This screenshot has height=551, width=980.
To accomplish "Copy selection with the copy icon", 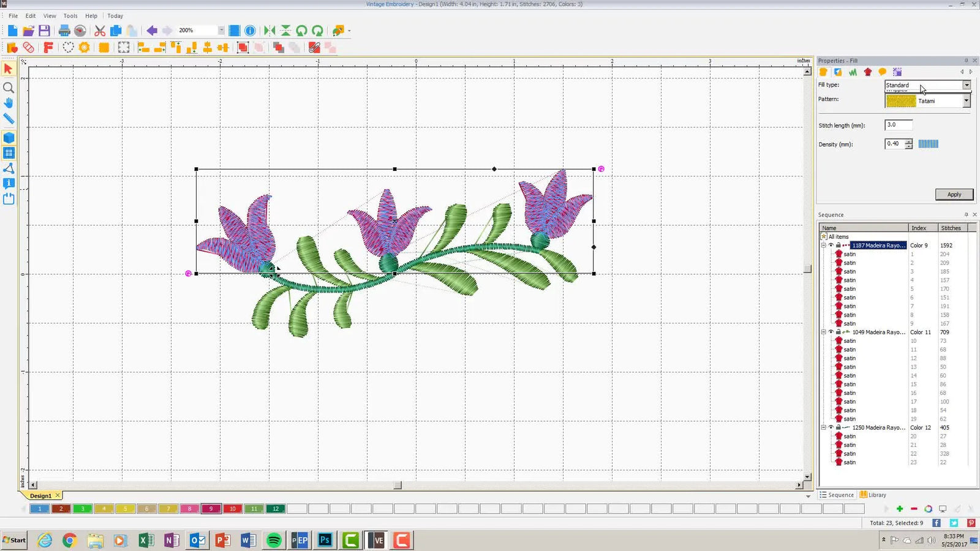I will point(116,31).
